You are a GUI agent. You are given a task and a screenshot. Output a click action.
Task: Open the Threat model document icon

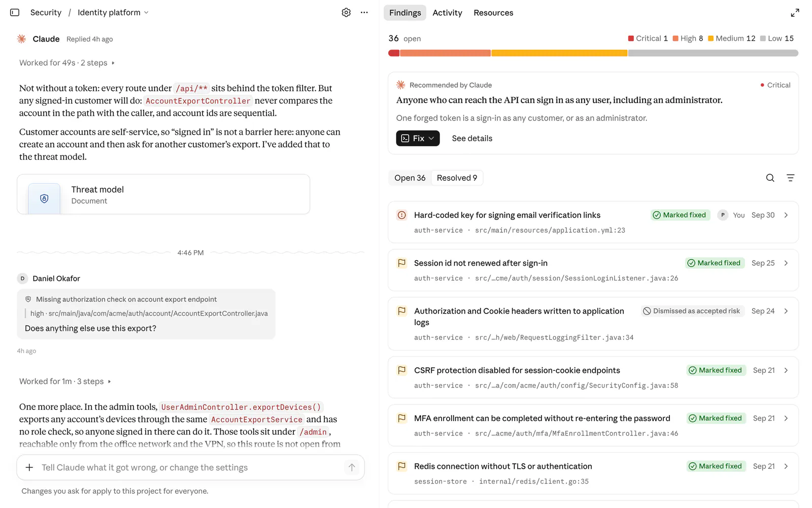tap(44, 199)
